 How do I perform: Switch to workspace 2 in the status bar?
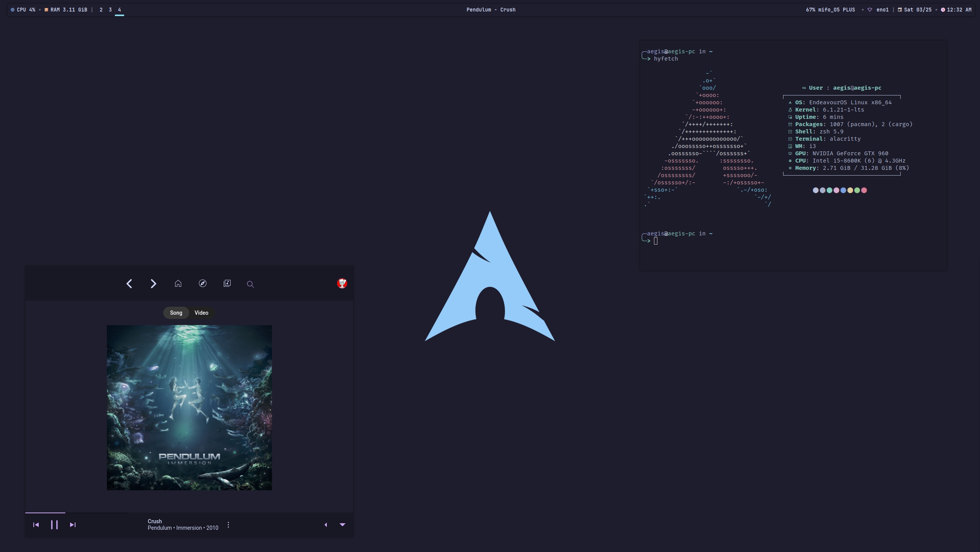point(101,10)
